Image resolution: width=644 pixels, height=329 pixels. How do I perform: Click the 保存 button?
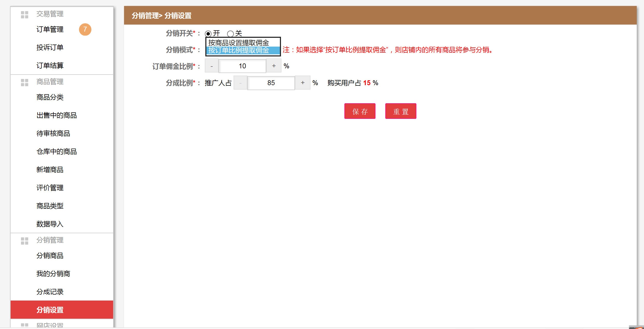pyautogui.click(x=360, y=111)
